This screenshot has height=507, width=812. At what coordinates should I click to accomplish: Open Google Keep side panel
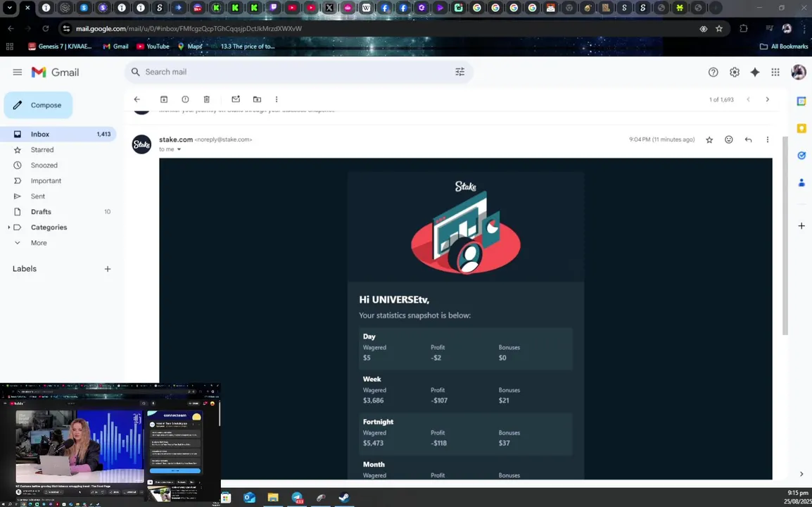[801, 129]
